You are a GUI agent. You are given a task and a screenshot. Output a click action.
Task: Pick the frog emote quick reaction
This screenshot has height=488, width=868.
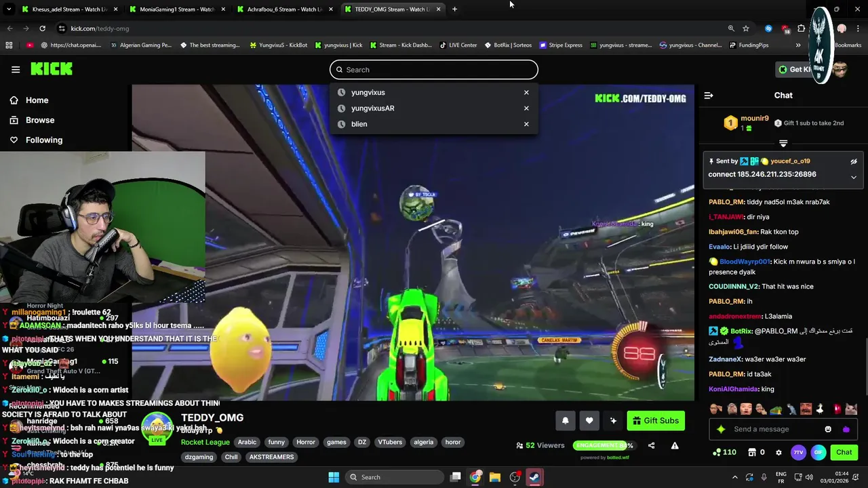pos(776,409)
